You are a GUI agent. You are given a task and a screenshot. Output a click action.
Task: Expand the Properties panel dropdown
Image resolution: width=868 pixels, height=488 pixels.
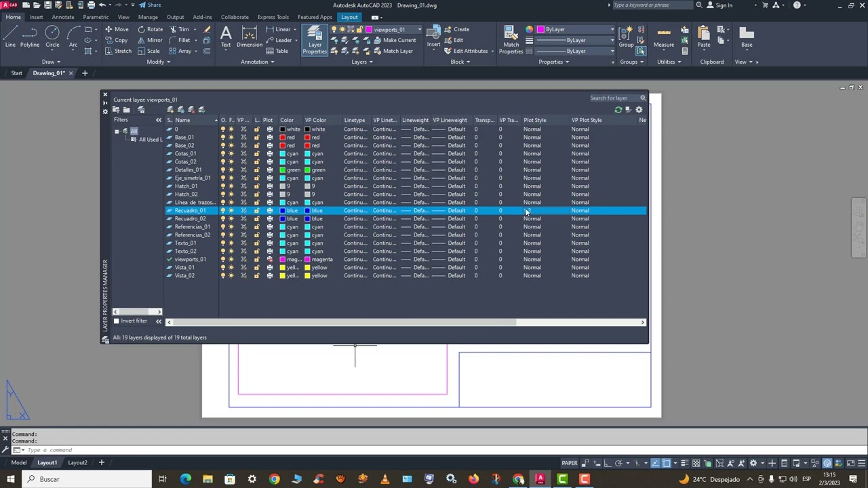point(554,62)
